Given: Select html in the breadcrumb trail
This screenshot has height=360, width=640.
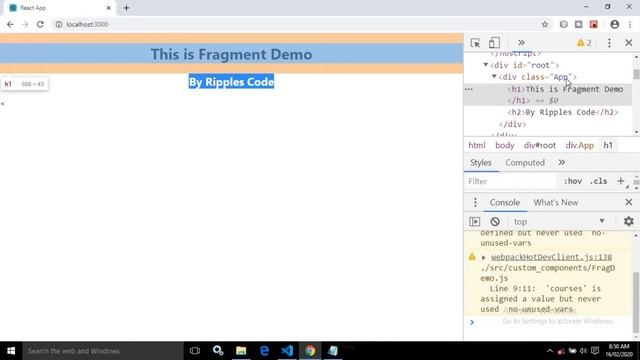Looking at the screenshot, I should pyautogui.click(x=477, y=145).
